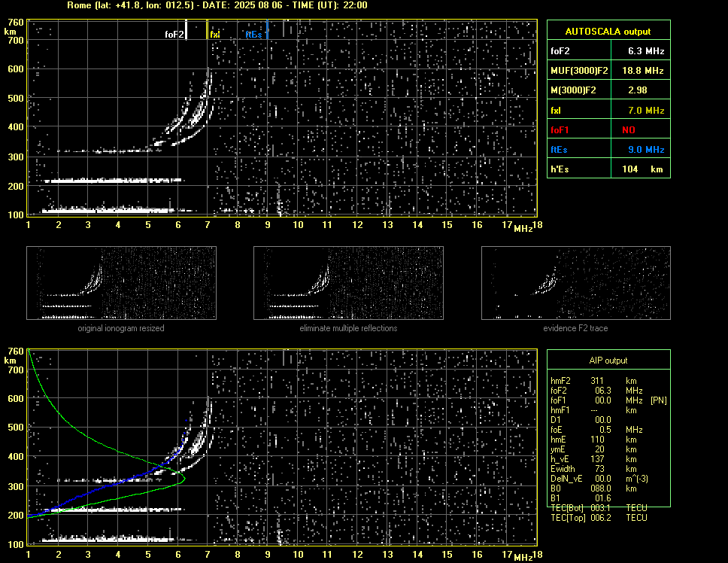Open the original ionogram resized thumbnail
The height and width of the screenshot is (563, 728).
[121, 283]
